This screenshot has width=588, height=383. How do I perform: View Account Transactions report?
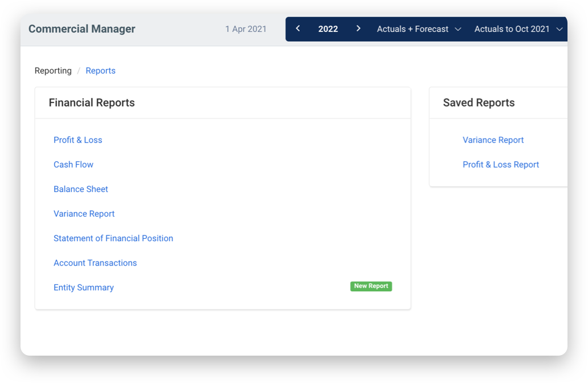click(x=95, y=263)
